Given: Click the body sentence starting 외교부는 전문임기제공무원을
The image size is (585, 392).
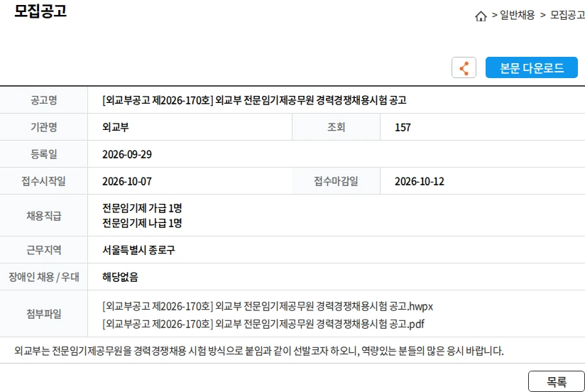Looking at the screenshot, I should [x=259, y=351].
